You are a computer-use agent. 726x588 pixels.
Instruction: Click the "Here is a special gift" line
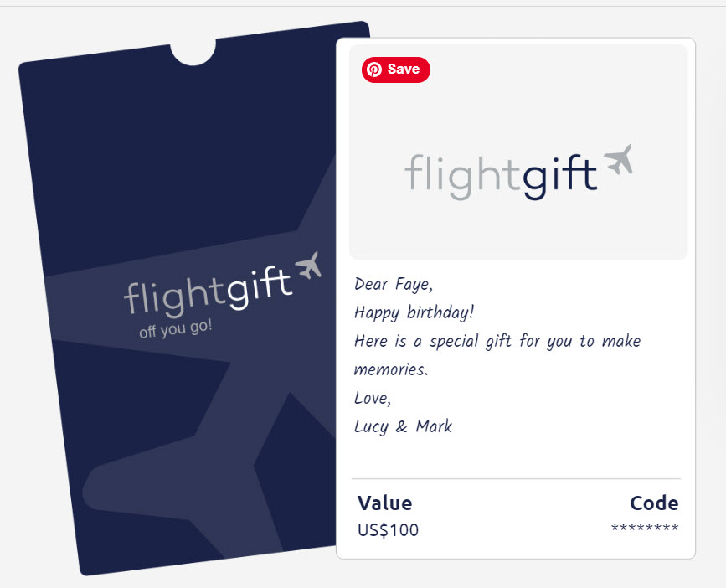pos(497,342)
